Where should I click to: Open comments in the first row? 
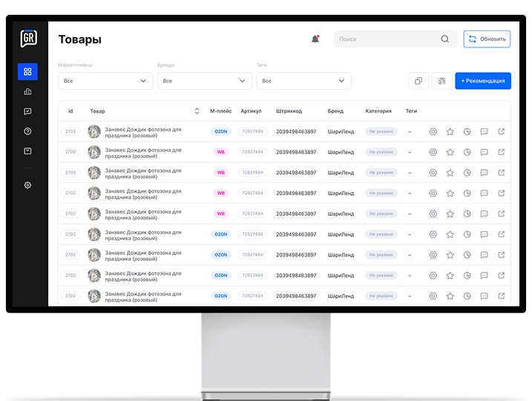(485, 131)
